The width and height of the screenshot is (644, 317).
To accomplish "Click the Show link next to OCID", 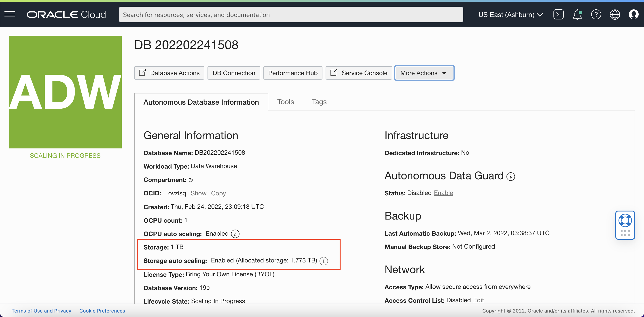I will tap(198, 193).
